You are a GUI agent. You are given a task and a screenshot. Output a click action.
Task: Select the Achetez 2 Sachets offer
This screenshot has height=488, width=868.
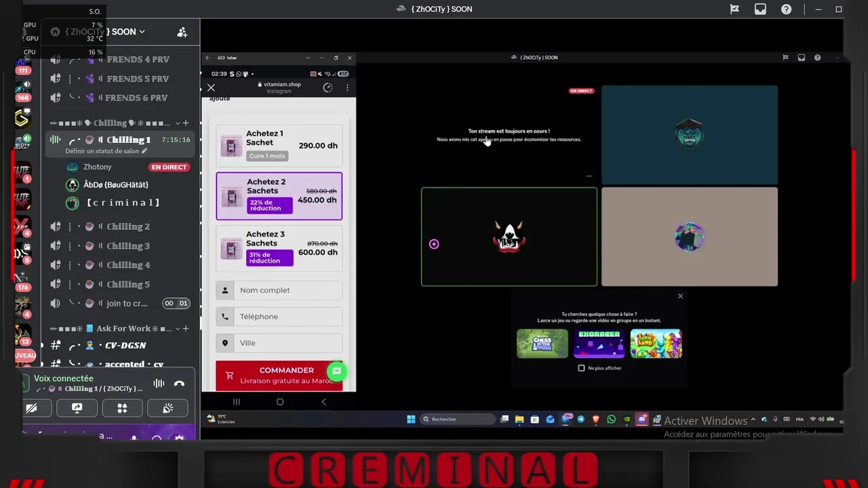click(x=279, y=196)
